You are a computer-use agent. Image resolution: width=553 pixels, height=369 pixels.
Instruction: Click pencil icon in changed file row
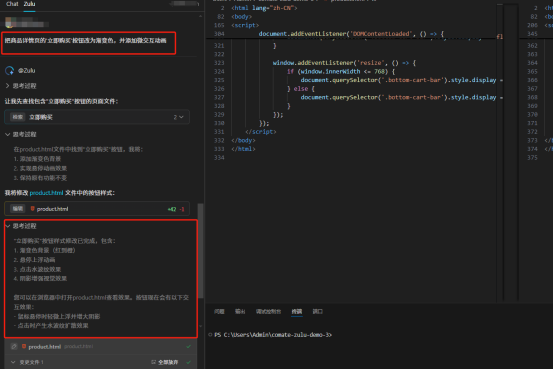click(x=14, y=347)
